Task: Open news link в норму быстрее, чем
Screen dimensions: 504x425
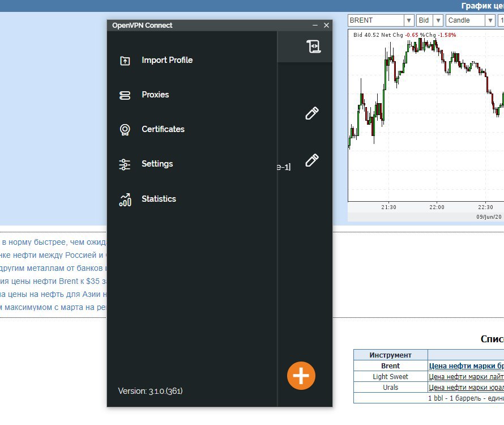Action: 54,242
